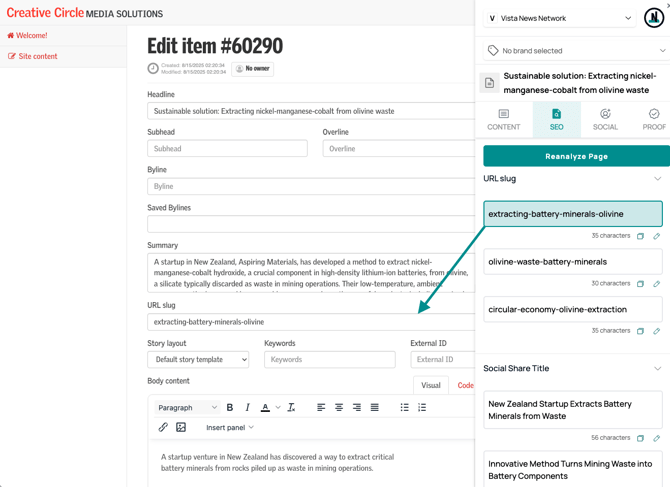Edit the extracting-battery-minerals-olivine slug suggestion

point(657,236)
